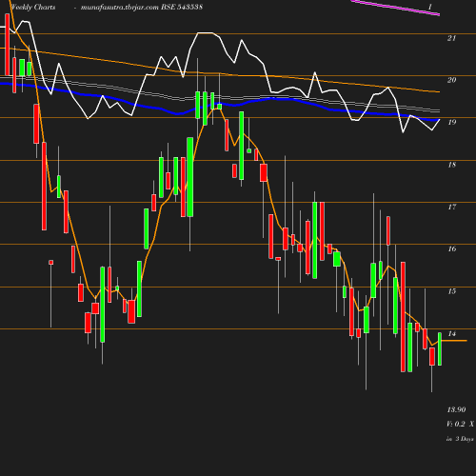The width and height of the screenshot is (476, 476).
Task: Click the price axis label '17'
Action: (452, 207)
